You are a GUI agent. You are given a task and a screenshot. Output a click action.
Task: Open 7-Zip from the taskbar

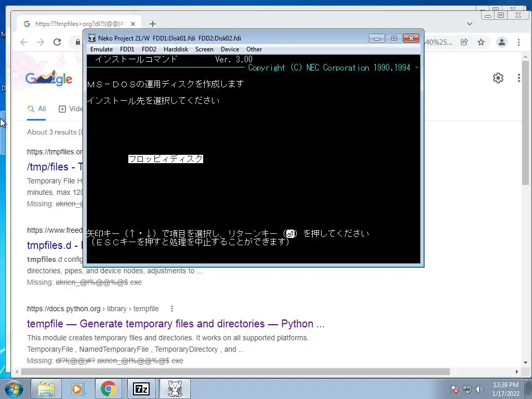coord(141,389)
